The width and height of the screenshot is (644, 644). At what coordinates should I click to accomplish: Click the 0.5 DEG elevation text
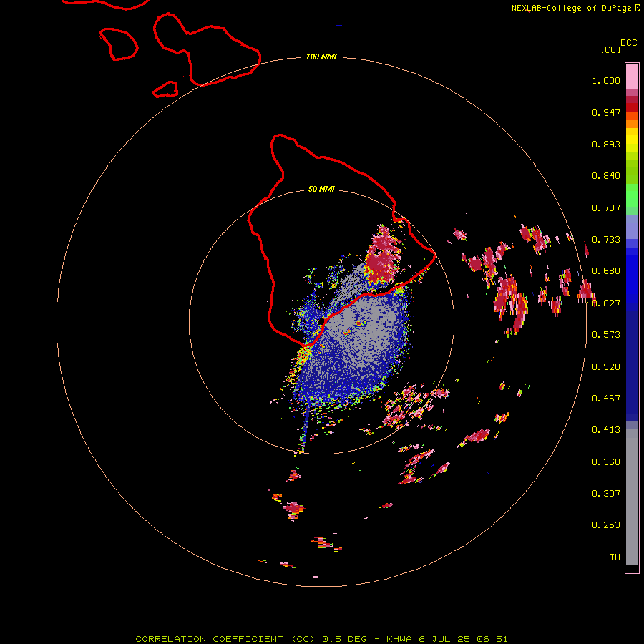(345, 639)
